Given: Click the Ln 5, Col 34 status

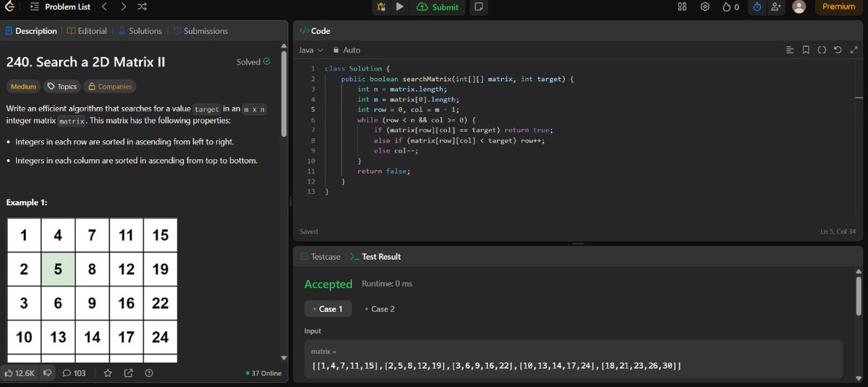Looking at the screenshot, I should [x=839, y=231].
